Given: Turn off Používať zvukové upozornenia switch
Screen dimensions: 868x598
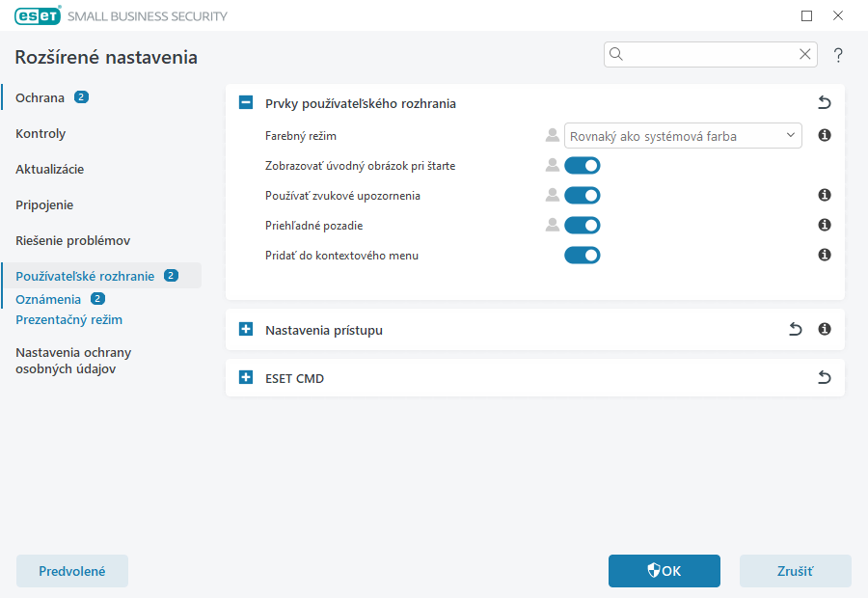Looking at the screenshot, I should pyautogui.click(x=583, y=196).
